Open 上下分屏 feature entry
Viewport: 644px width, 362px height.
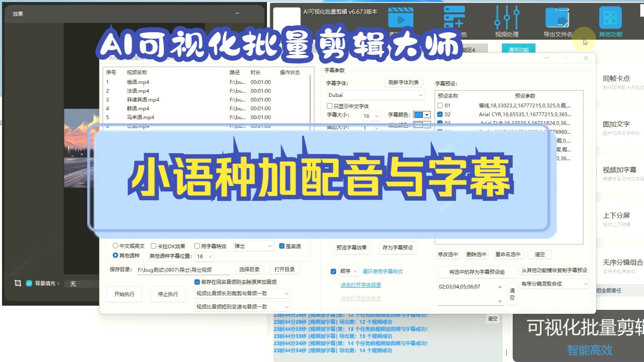(x=616, y=216)
